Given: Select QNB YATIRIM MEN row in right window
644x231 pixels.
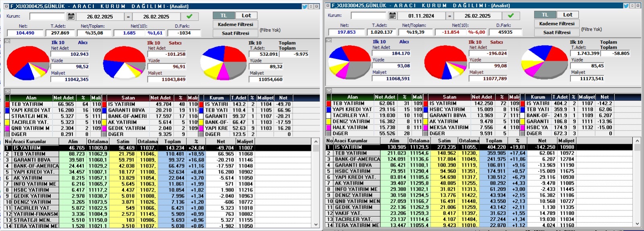Looking at the screenshot, I should (479, 201).
